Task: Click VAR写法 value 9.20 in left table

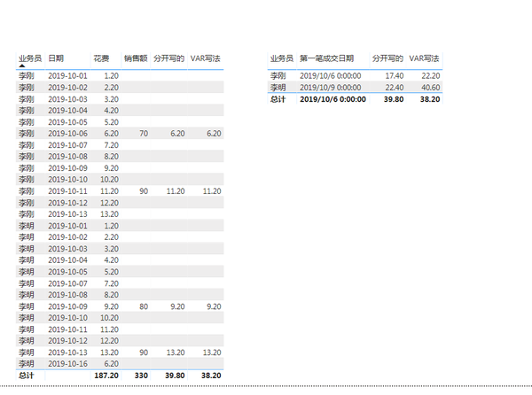Action: click(214, 306)
